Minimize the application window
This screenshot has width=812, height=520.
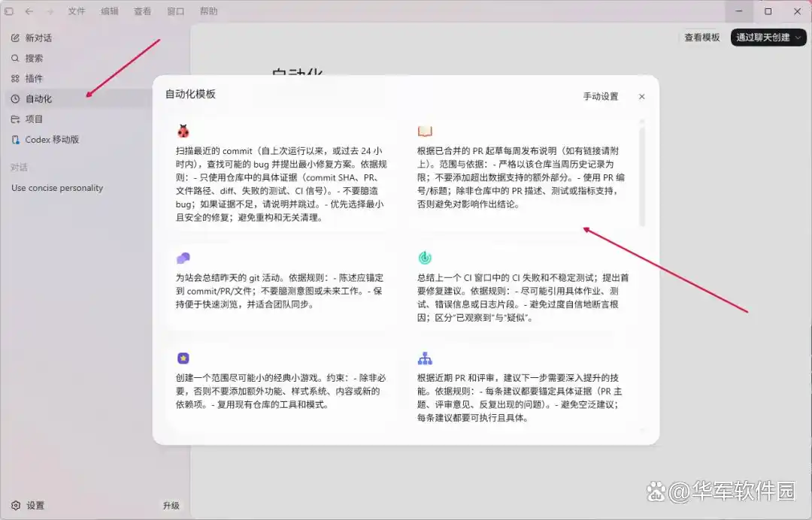point(739,11)
